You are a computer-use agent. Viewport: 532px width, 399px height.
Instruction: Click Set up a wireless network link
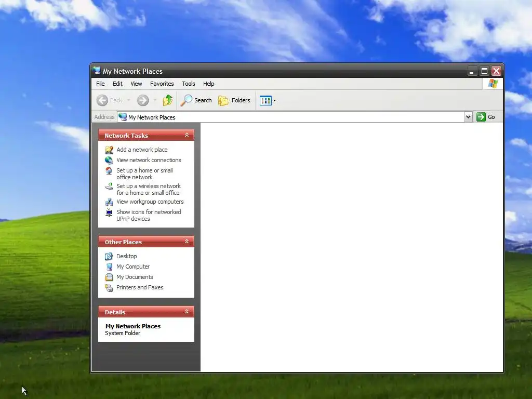(x=149, y=189)
